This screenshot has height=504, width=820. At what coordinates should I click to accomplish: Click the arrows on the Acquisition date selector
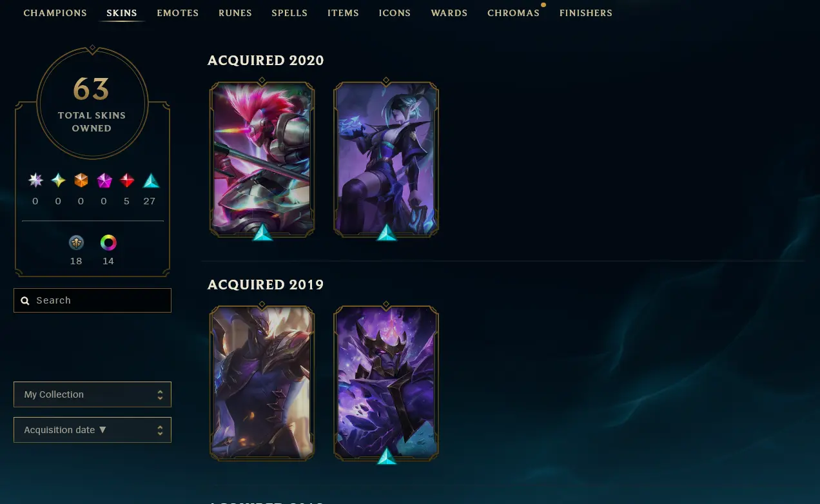[160, 430]
